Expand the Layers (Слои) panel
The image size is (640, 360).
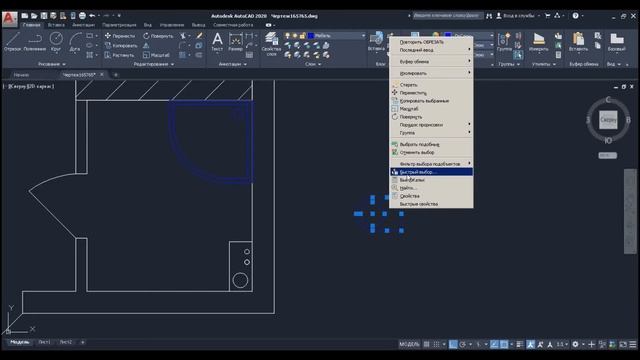click(313, 64)
